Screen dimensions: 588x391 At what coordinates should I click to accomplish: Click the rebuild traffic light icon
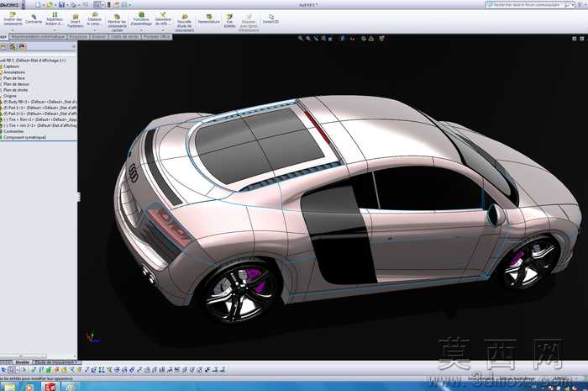108,5
